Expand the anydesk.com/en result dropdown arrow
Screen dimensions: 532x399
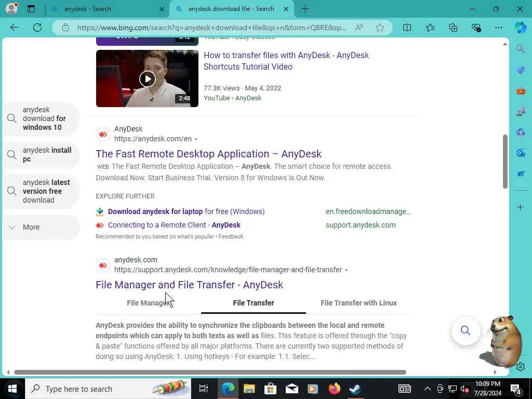[x=196, y=139]
